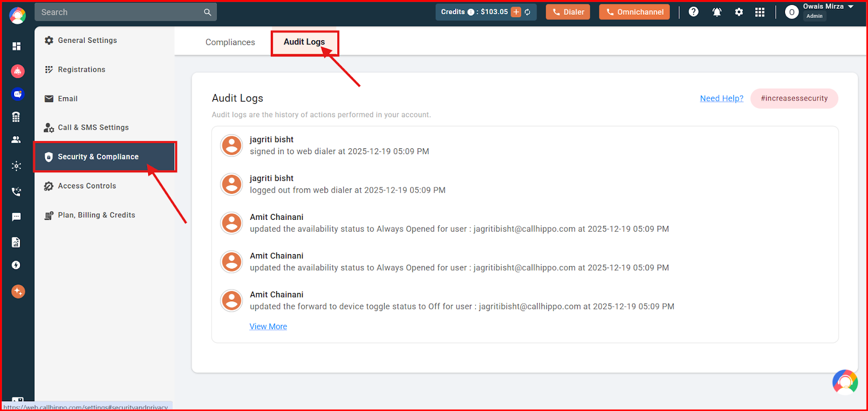
Task: Open the Omnichannel button
Action: click(634, 12)
